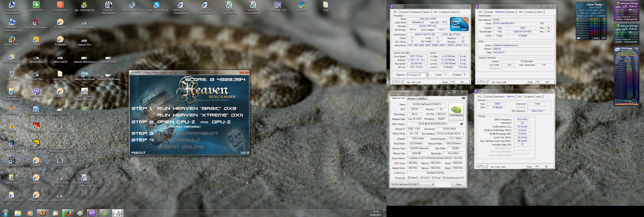The height and width of the screenshot is (217, 644).
Task: Launch the PCMark 7 desktop shortcut
Action: click(60, 93)
